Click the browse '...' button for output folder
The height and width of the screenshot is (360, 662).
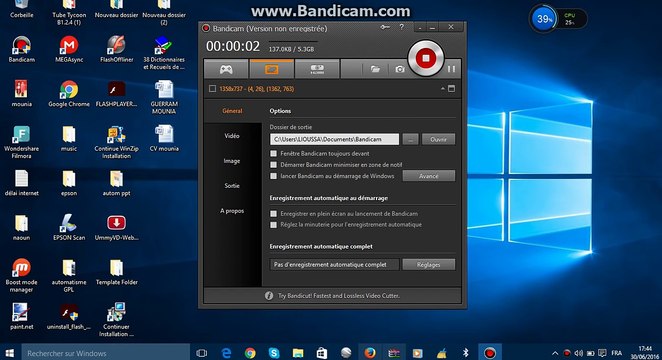click(x=410, y=139)
